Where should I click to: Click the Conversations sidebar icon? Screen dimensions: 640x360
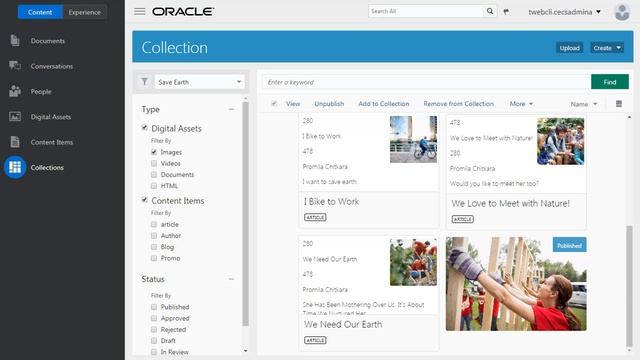tap(15, 65)
